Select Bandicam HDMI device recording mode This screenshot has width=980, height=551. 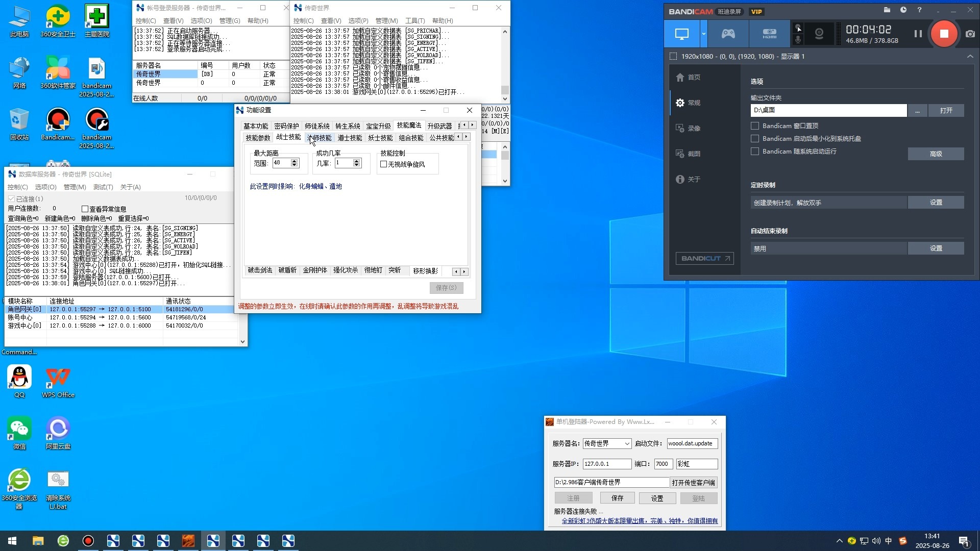point(770,34)
